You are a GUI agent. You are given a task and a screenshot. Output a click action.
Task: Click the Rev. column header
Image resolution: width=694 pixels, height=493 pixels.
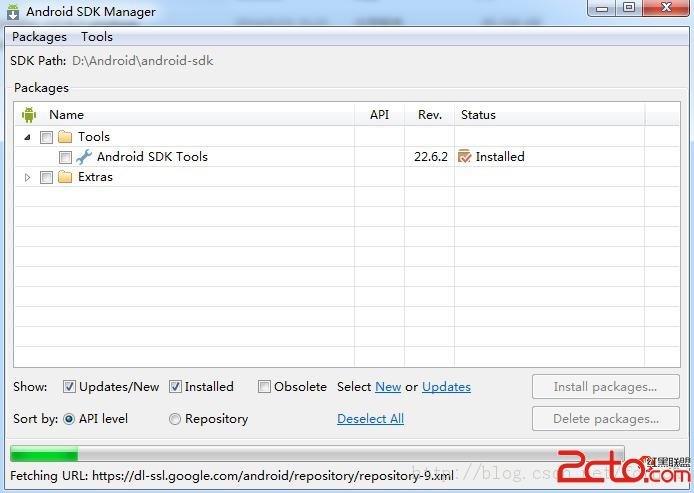click(430, 115)
